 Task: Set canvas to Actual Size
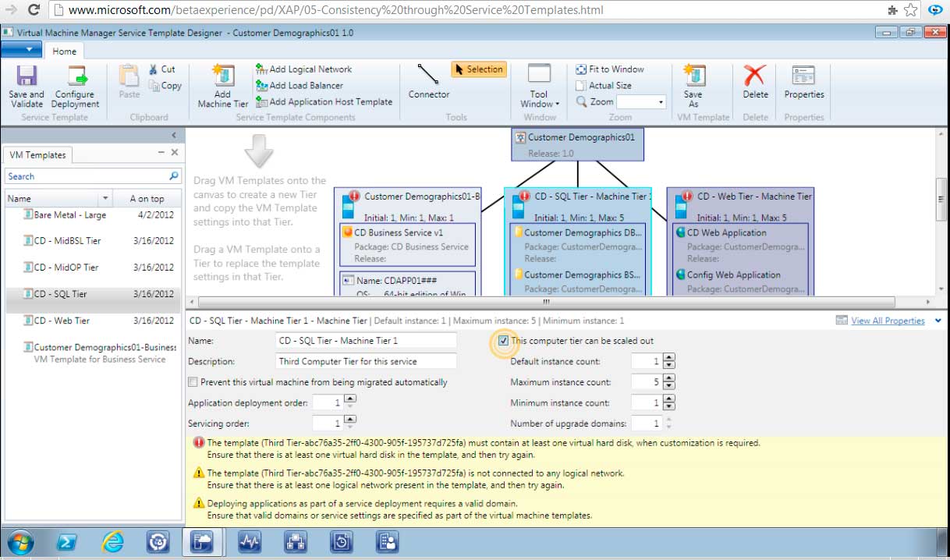click(x=604, y=86)
